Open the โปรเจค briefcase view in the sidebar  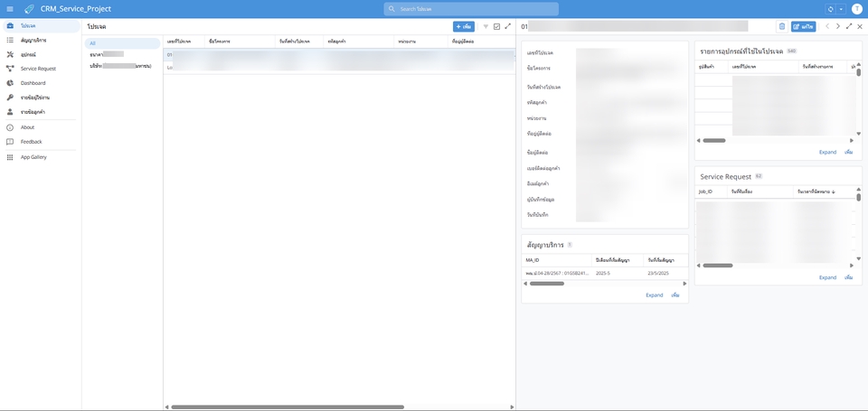[x=41, y=26]
